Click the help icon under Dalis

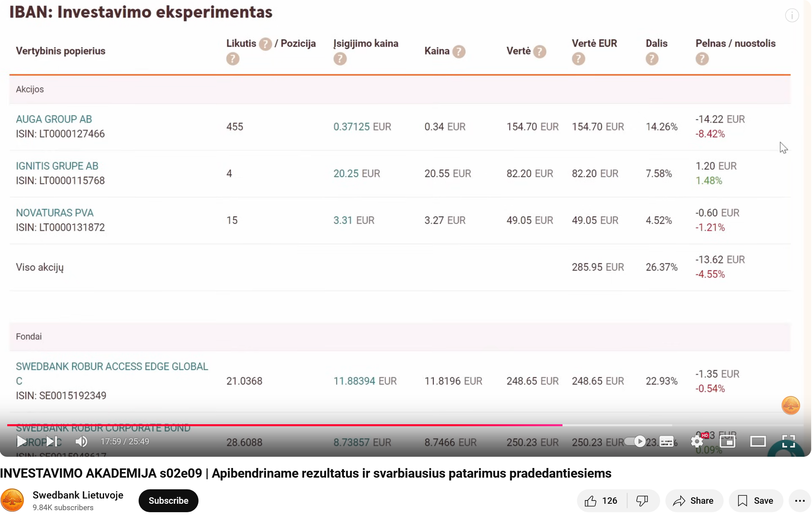tap(652, 59)
